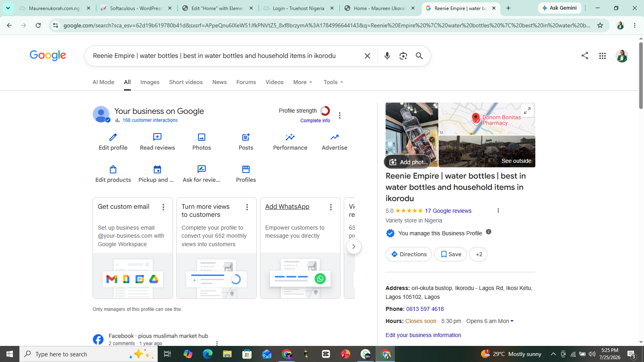Go back to previous page

(9, 25)
